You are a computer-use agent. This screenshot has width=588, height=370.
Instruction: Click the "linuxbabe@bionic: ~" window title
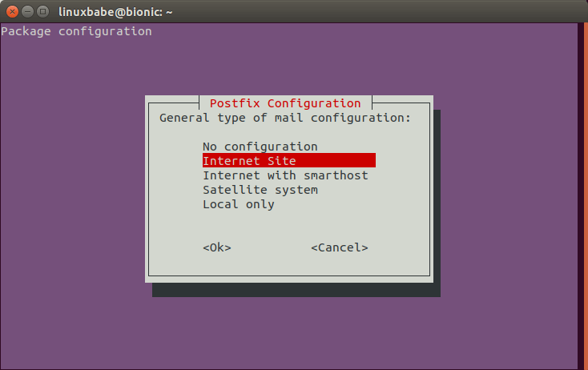(x=115, y=12)
